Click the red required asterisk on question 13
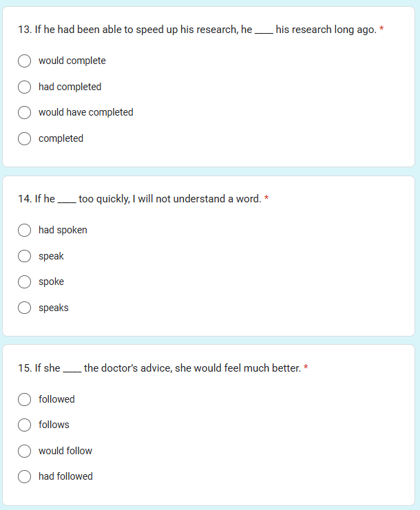This screenshot has width=420, height=510. [381, 29]
